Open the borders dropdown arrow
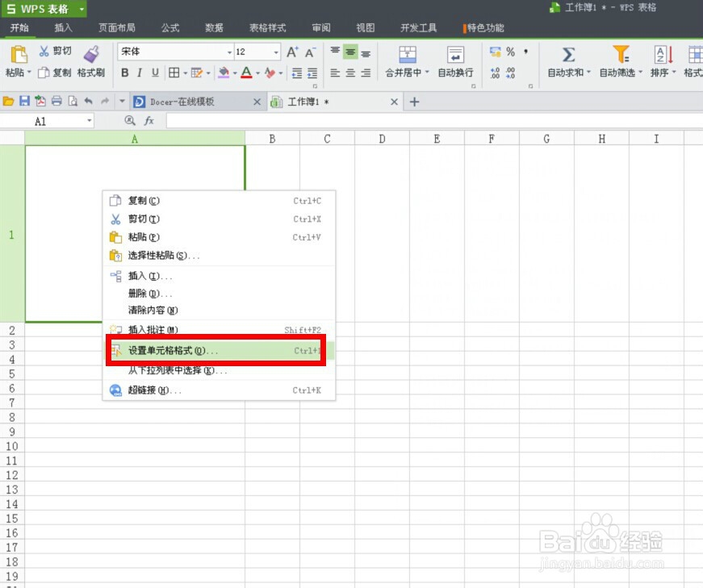 click(185, 73)
